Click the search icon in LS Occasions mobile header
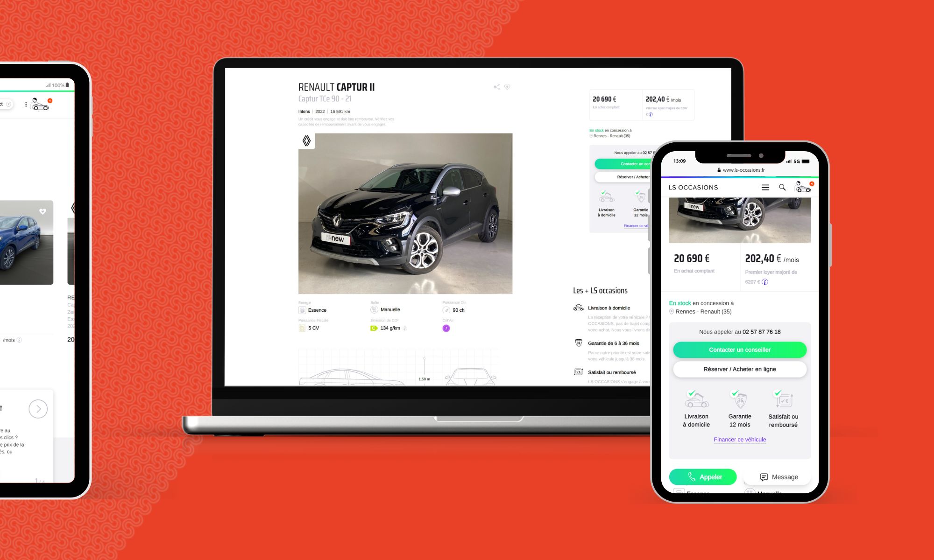The height and width of the screenshot is (560, 934). tap(783, 187)
